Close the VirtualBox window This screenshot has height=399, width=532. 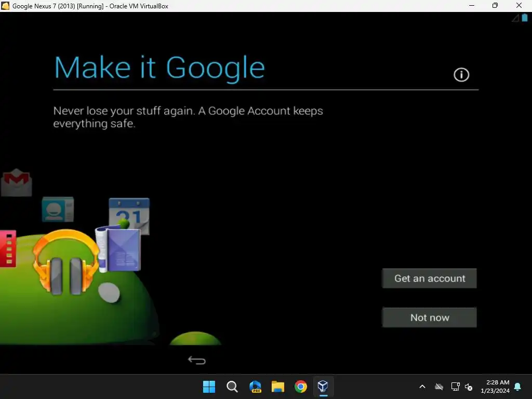[x=519, y=6]
